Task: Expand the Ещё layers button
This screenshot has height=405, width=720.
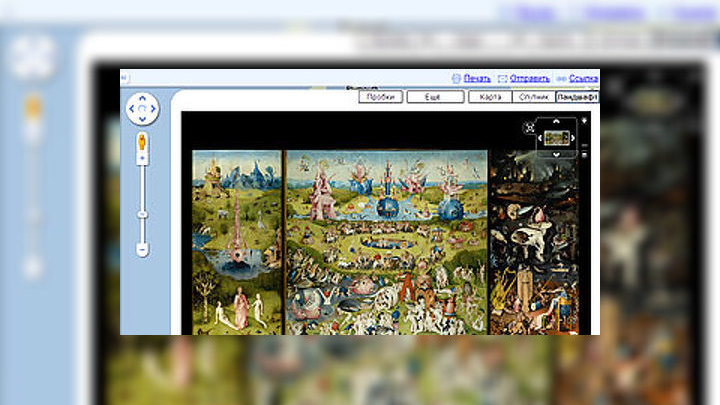Action: point(435,97)
